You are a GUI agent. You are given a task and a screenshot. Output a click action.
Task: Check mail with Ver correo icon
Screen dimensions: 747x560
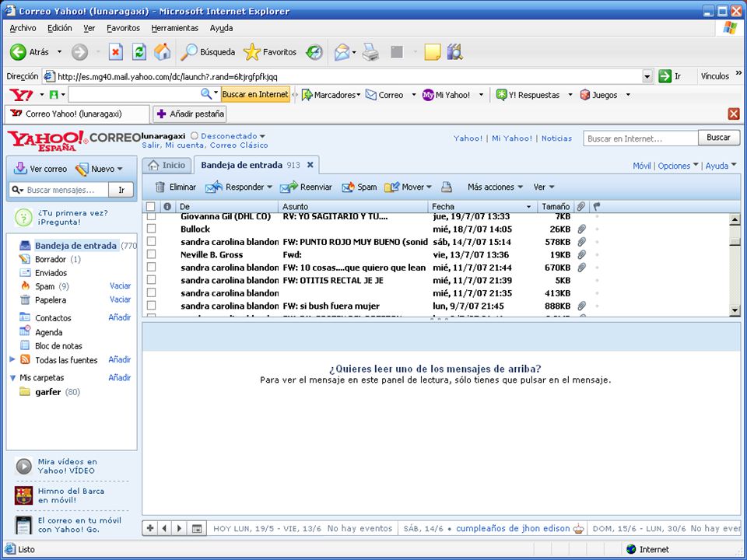point(20,169)
